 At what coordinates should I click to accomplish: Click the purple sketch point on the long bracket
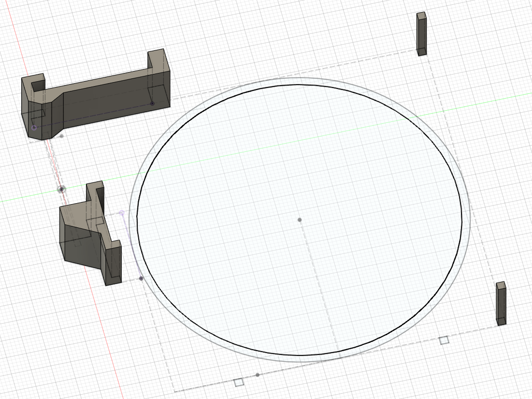pyautogui.click(x=34, y=128)
